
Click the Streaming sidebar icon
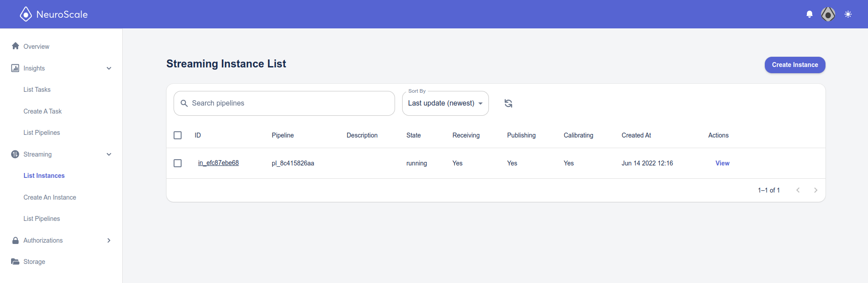coord(15,154)
